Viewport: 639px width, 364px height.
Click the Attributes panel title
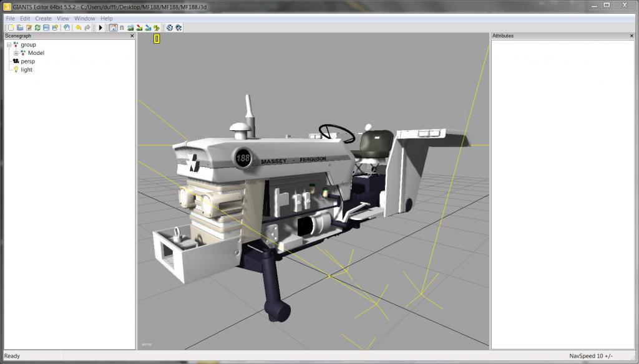pos(503,36)
